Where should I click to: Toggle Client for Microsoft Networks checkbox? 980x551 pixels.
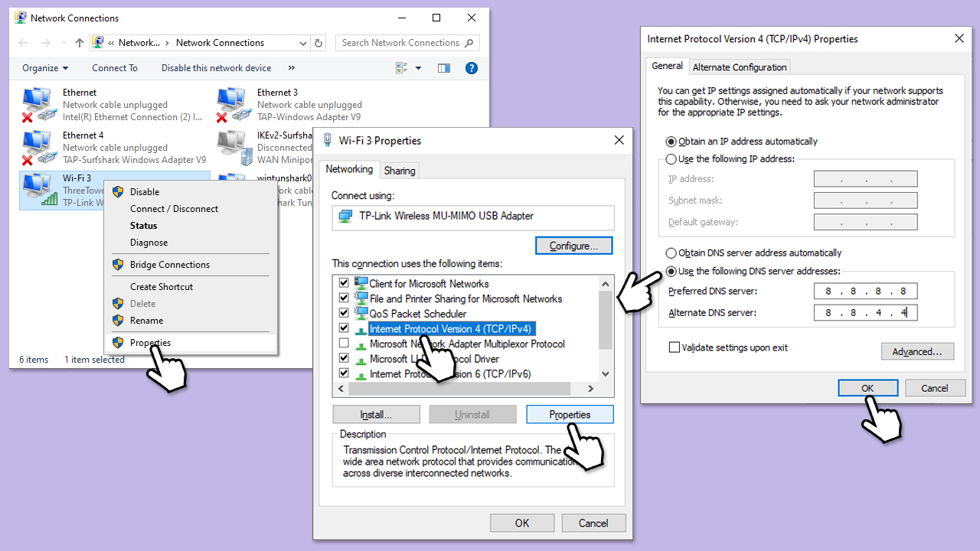pos(344,283)
